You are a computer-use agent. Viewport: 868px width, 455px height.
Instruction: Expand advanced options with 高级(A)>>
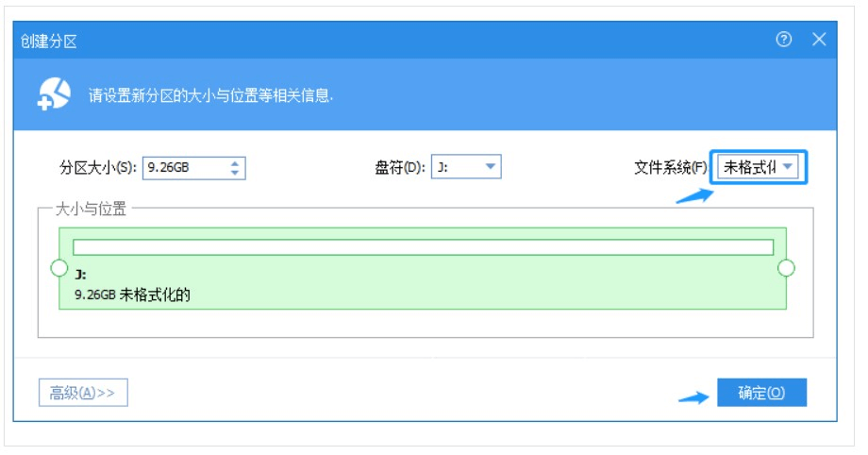tap(83, 393)
